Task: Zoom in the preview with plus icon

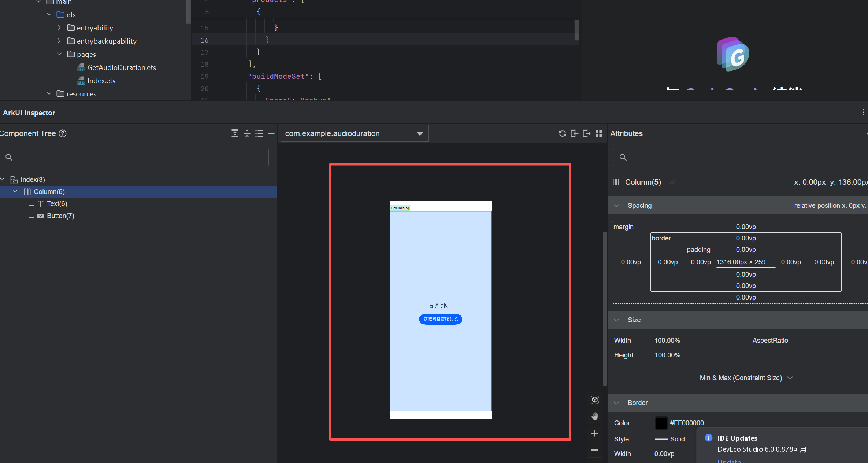Action: pyautogui.click(x=595, y=433)
